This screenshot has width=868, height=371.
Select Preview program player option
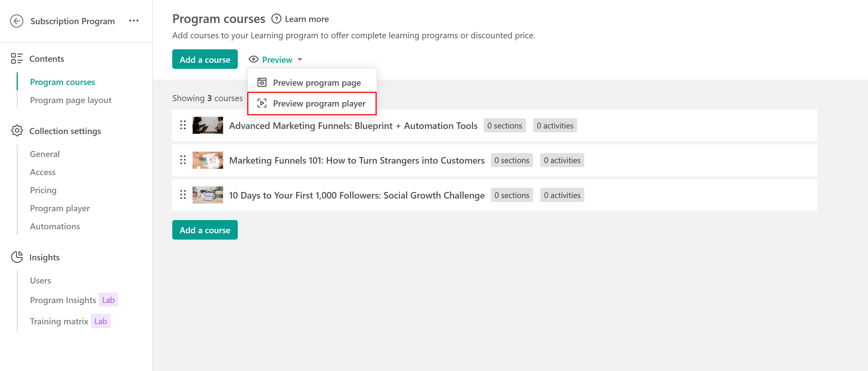(318, 103)
